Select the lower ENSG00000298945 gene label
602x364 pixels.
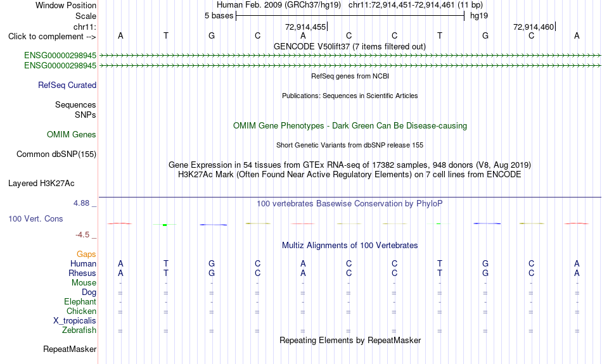(60, 66)
